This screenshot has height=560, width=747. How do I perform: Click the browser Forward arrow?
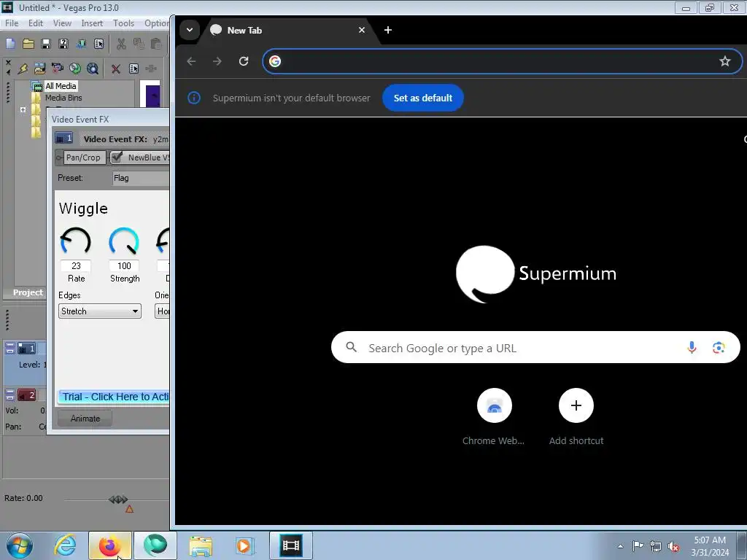point(217,61)
